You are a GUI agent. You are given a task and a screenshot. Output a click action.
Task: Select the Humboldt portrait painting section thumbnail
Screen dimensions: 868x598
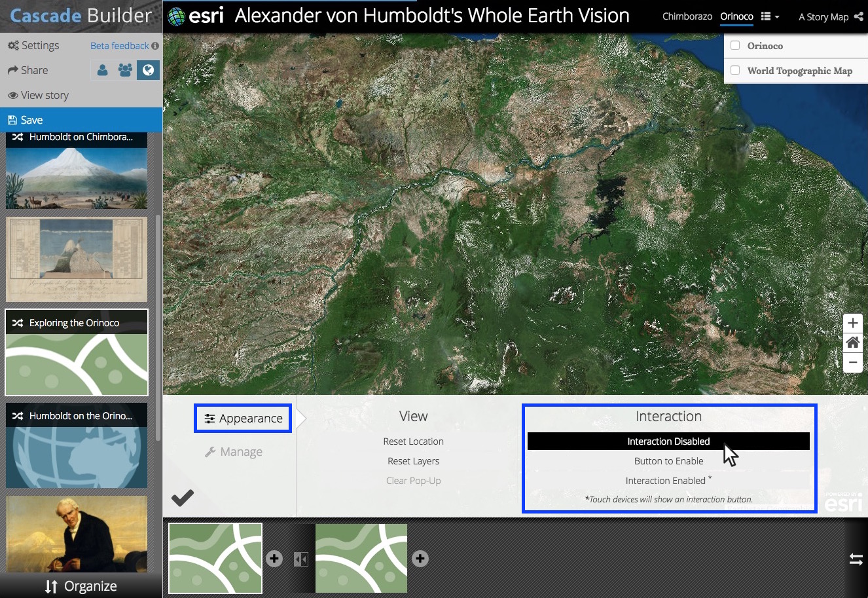pyautogui.click(x=77, y=534)
